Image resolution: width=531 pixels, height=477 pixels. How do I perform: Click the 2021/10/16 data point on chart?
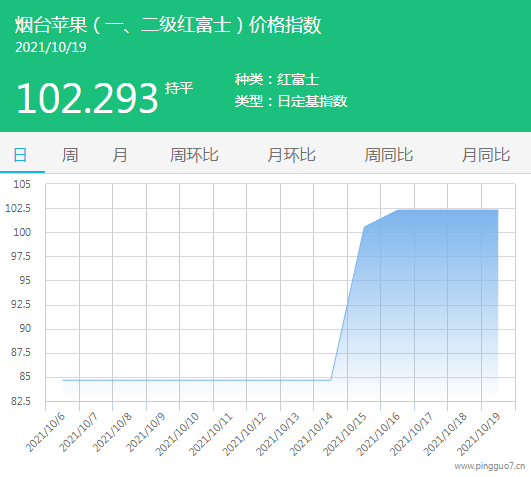pyautogui.click(x=398, y=210)
